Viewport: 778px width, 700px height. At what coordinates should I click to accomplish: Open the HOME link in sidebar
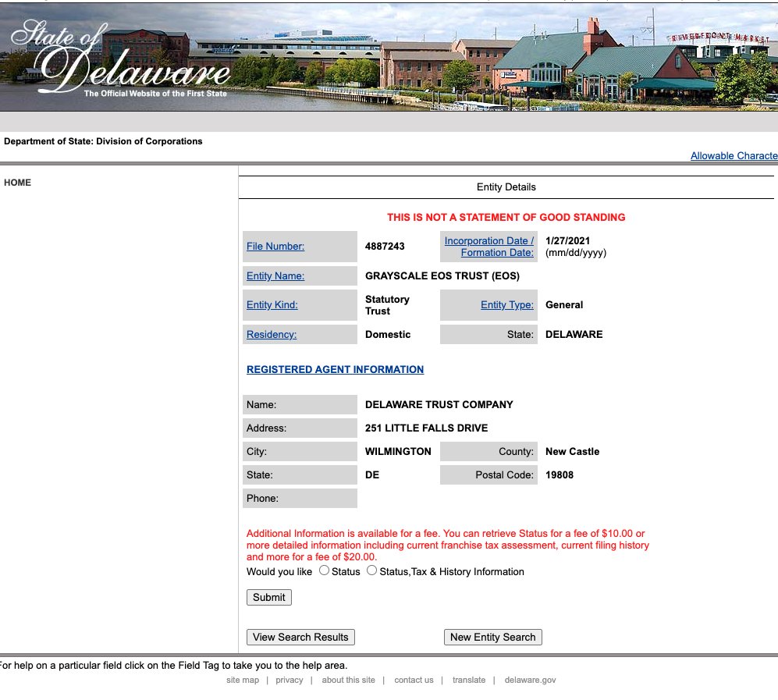[17, 183]
